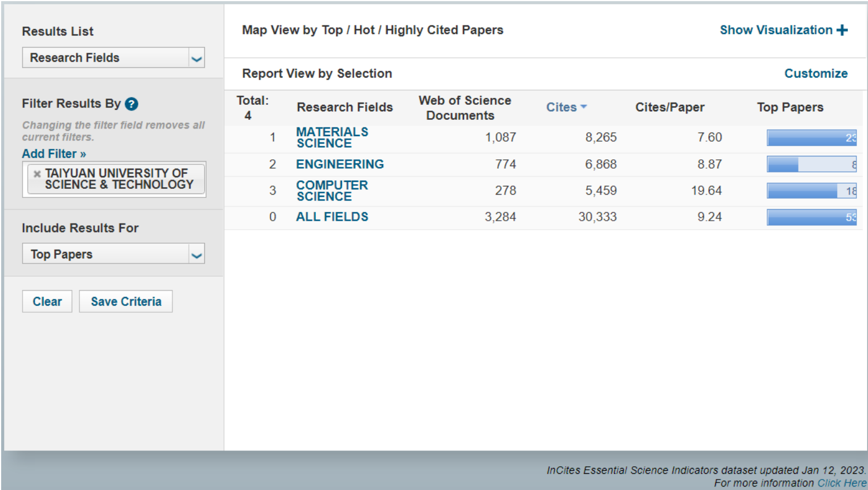
Task: Click the Cites sort arrow
Action: (584, 107)
